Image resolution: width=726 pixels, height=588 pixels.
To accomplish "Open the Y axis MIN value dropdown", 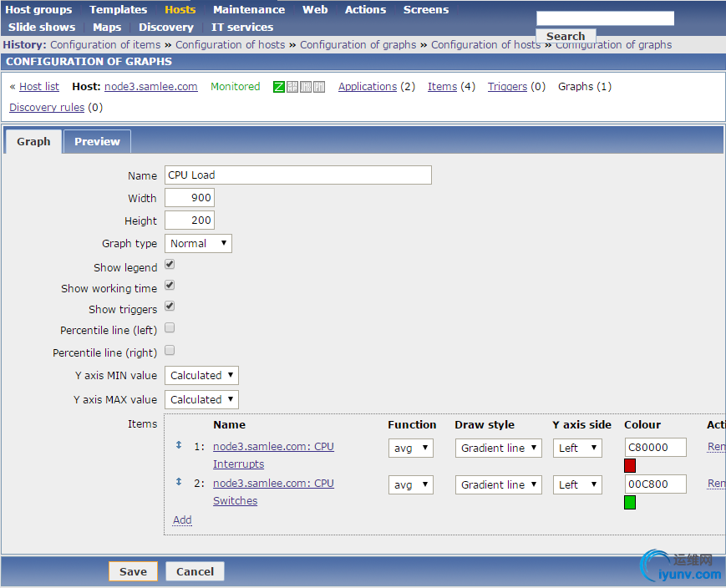I will click(201, 376).
